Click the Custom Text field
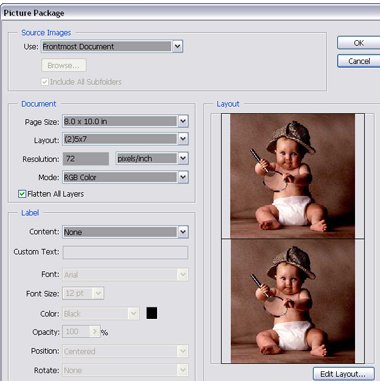 (x=125, y=252)
